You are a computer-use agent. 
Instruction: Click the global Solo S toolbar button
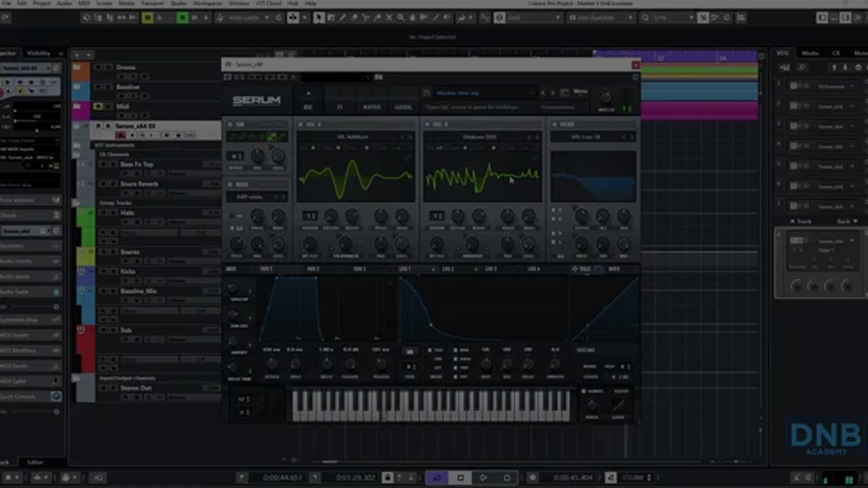click(159, 18)
